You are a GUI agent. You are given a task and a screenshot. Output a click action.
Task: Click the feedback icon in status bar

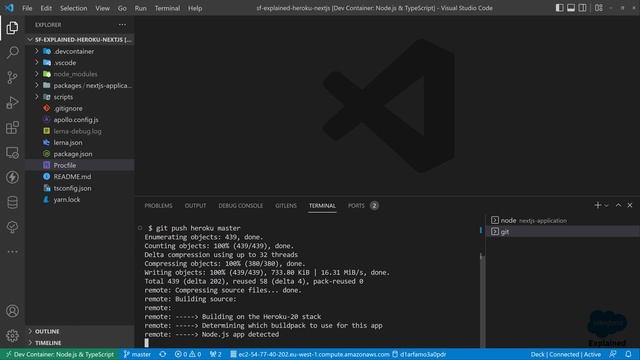613,354
